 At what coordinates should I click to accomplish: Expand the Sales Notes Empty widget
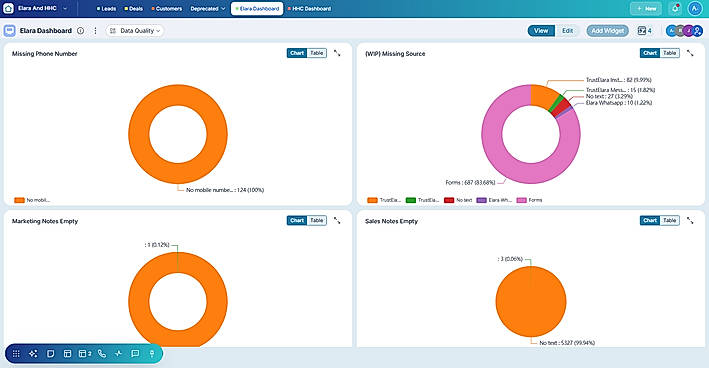click(x=690, y=220)
